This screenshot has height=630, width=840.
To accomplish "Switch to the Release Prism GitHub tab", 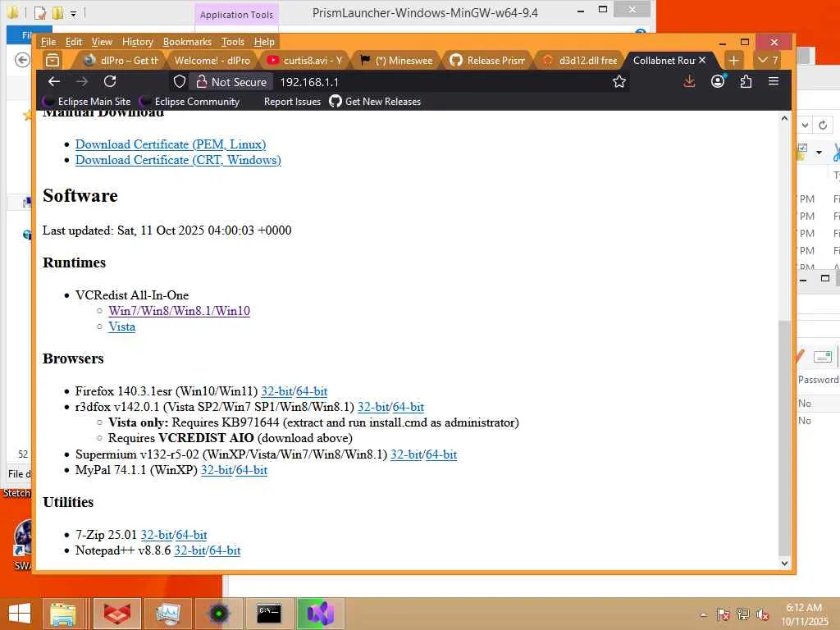I will point(487,61).
